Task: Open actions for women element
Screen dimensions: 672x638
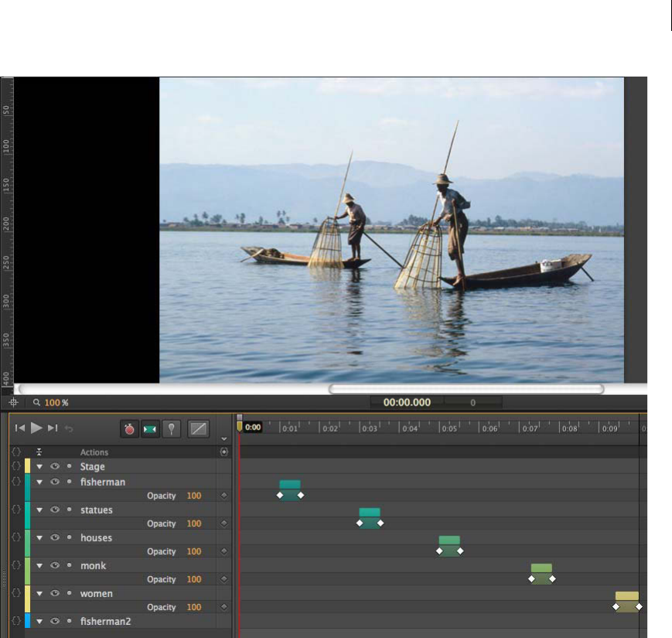Action: (16, 593)
